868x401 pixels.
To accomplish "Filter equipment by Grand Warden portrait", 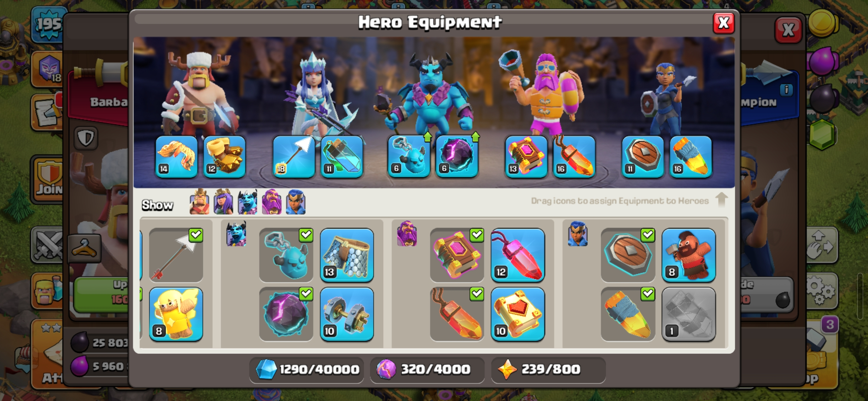I will pos(272,202).
